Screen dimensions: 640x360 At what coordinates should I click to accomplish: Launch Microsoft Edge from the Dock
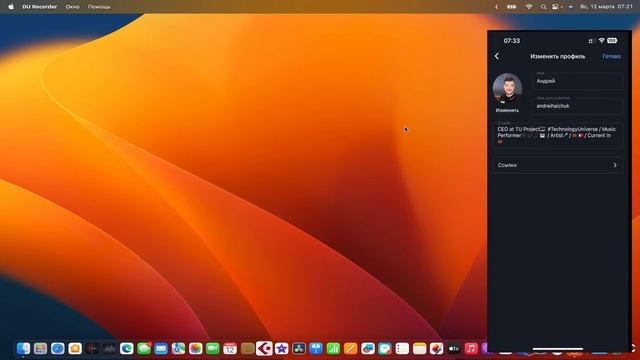coord(127,348)
